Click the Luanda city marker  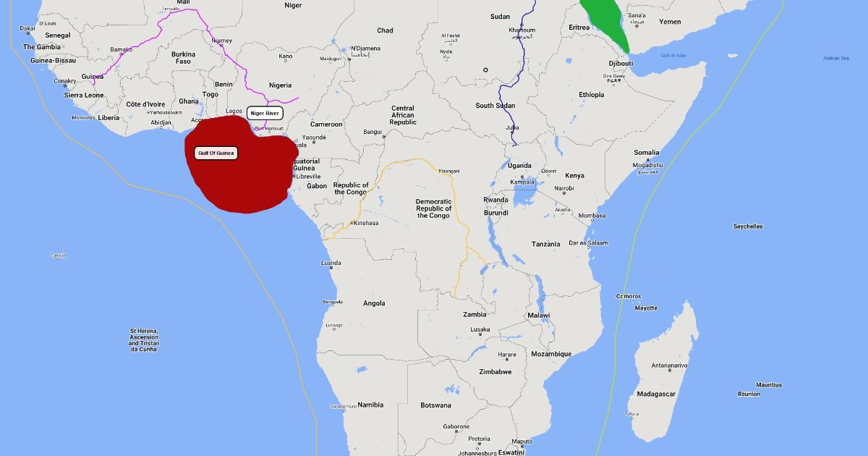coord(331,267)
